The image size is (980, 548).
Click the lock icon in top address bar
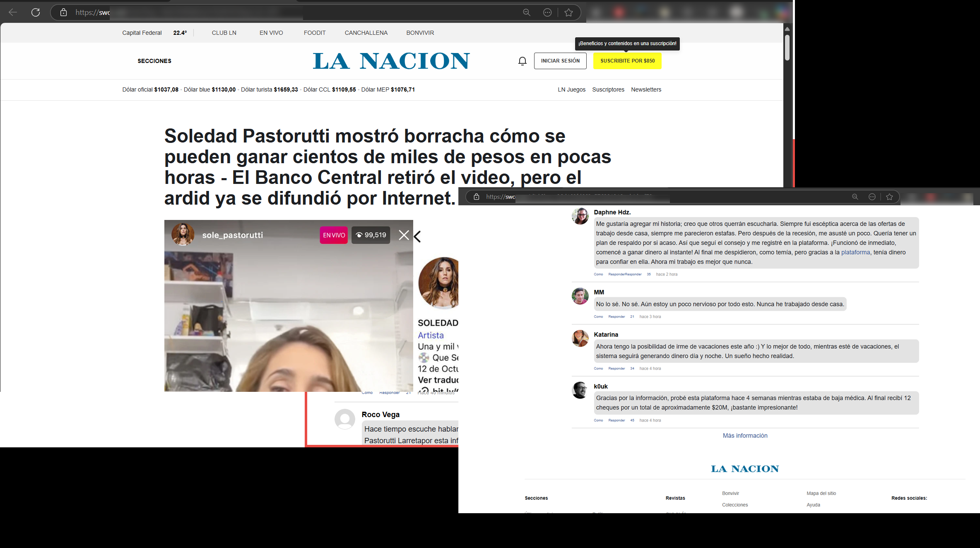63,12
